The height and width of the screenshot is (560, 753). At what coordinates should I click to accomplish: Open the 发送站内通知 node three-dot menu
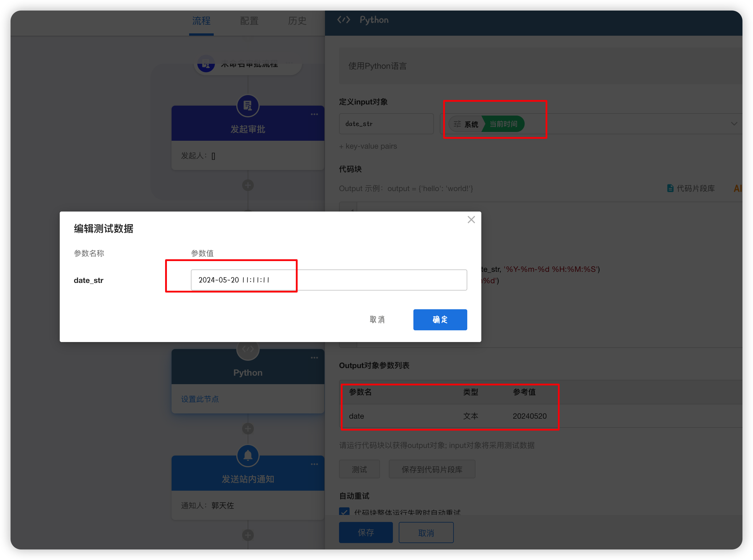click(x=314, y=464)
